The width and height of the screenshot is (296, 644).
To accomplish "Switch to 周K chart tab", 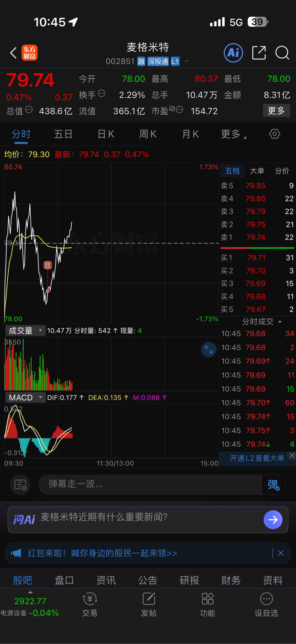I will [x=148, y=134].
